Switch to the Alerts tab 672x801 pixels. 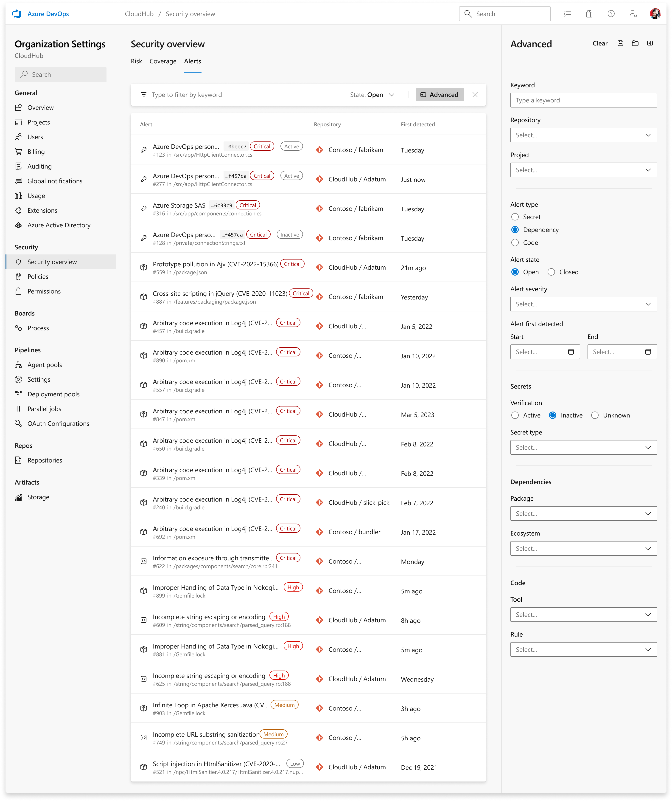pyautogui.click(x=193, y=61)
